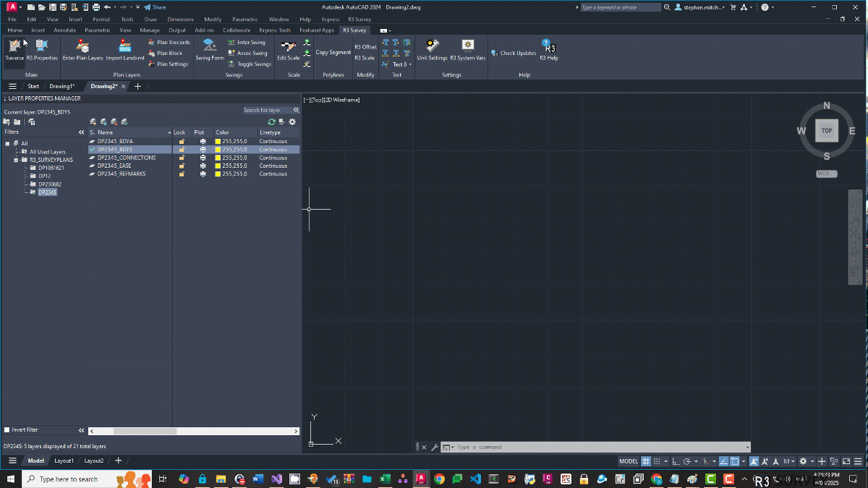Choose Assoc Swing command
This screenshot has width=868, height=488.
point(247,53)
